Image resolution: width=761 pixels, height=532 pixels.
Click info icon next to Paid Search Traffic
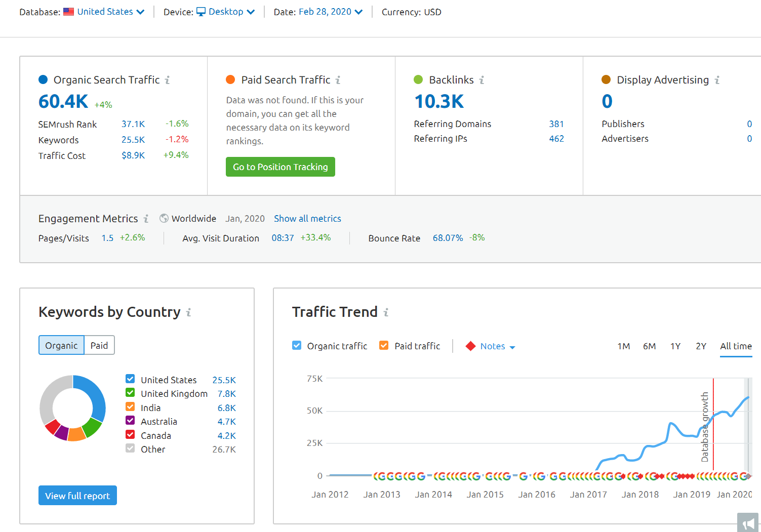click(x=338, y=80)
